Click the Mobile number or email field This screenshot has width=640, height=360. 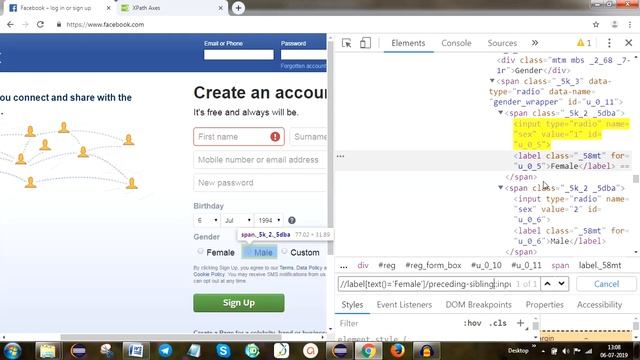260,160
